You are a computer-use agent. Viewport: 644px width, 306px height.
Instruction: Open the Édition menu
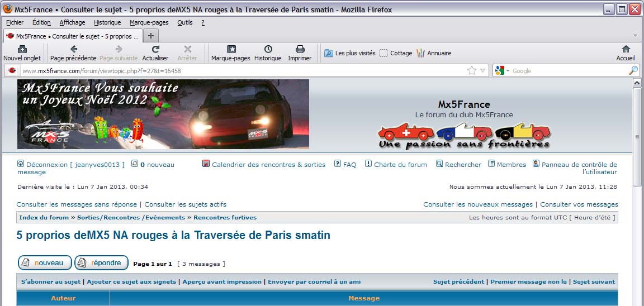(41, 22)
